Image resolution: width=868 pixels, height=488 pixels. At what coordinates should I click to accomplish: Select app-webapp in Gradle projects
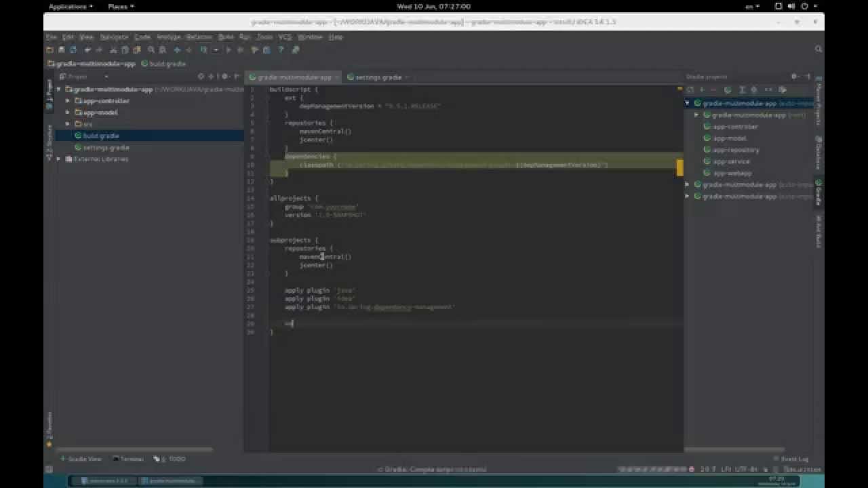pos(732,173)
